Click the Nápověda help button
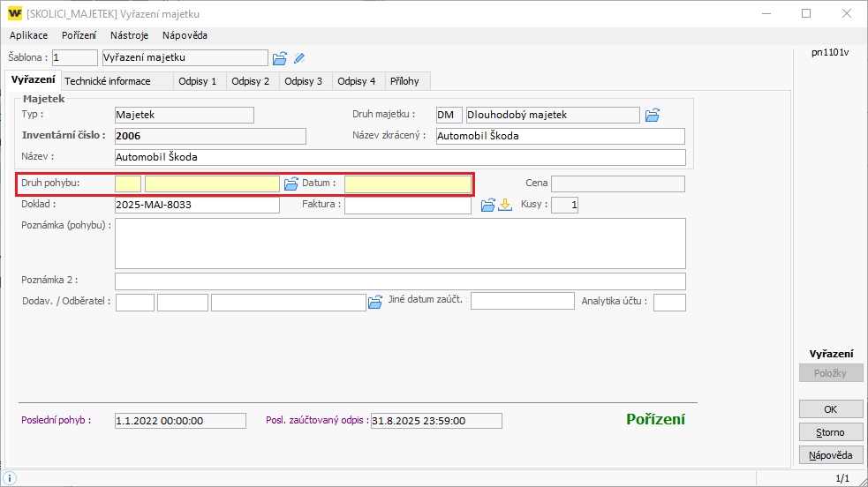 coord(830,455)
